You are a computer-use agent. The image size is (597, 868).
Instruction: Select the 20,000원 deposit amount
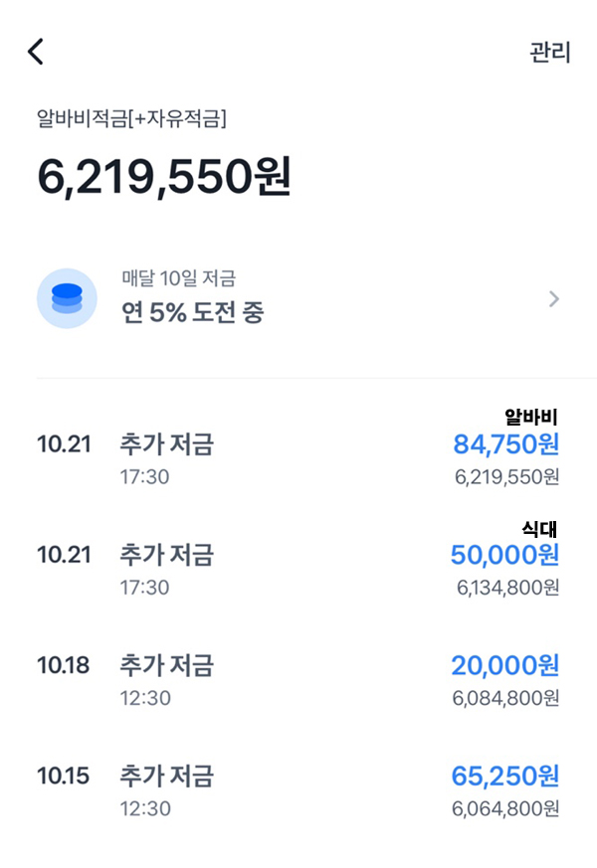coord(504,665)
